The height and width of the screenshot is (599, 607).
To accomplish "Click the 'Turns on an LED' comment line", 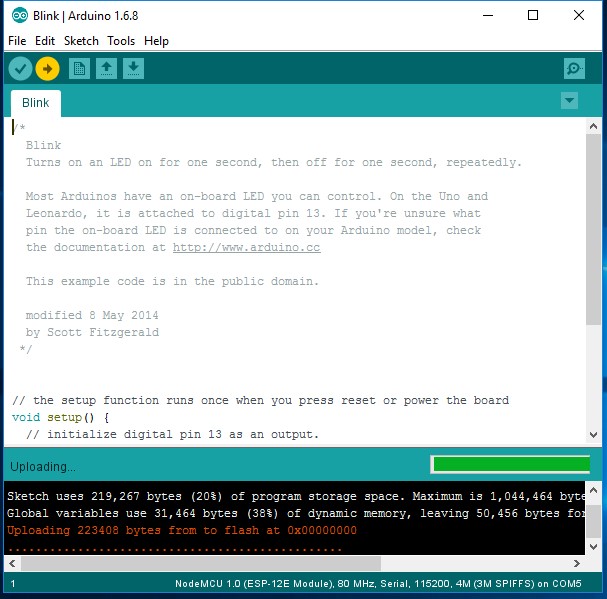I will point(274,163).
